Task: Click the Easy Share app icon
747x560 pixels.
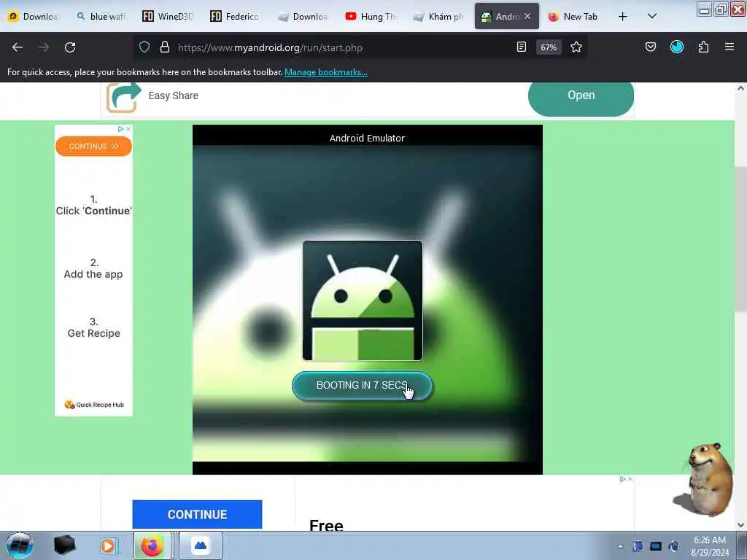Action: tap(123, 97)
